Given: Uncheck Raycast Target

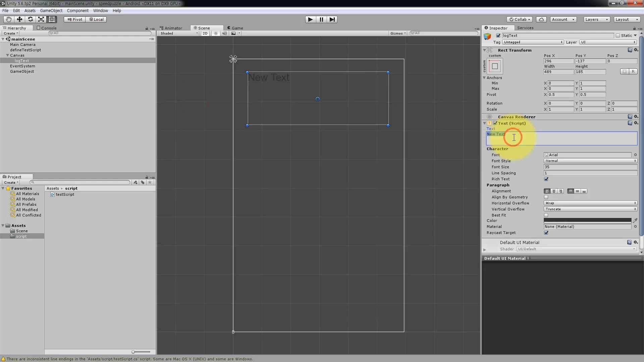Looking at the screenshot, I should 546,233.
